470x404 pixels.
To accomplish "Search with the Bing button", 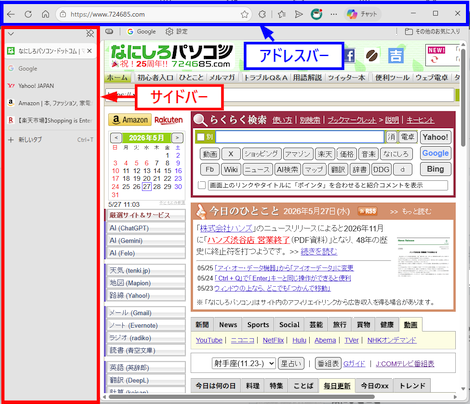I will [435, 169].
